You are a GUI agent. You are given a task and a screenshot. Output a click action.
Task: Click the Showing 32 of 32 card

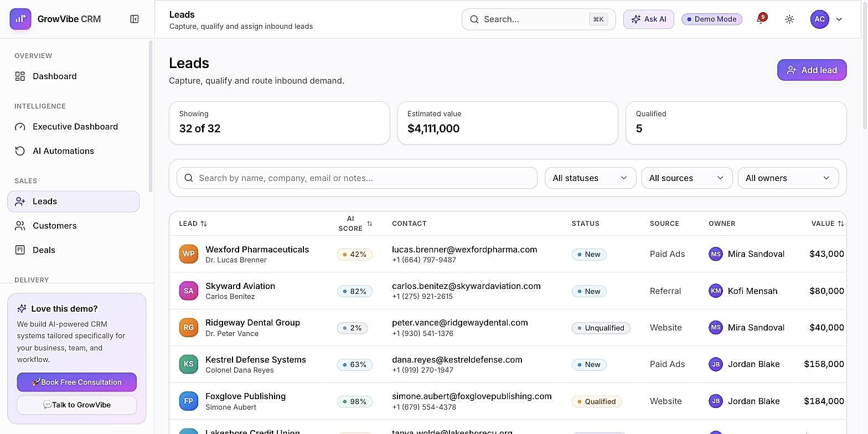pos(280,123)
